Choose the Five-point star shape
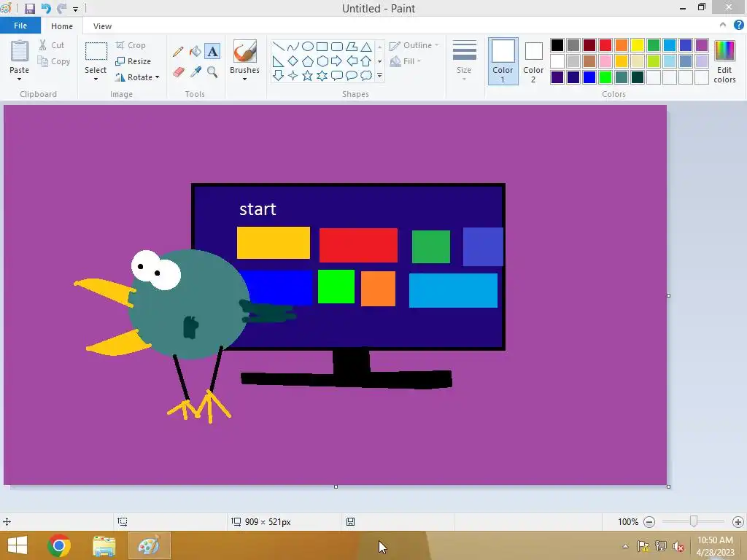The height and width of the screenshot is (560, 747). 308,75
